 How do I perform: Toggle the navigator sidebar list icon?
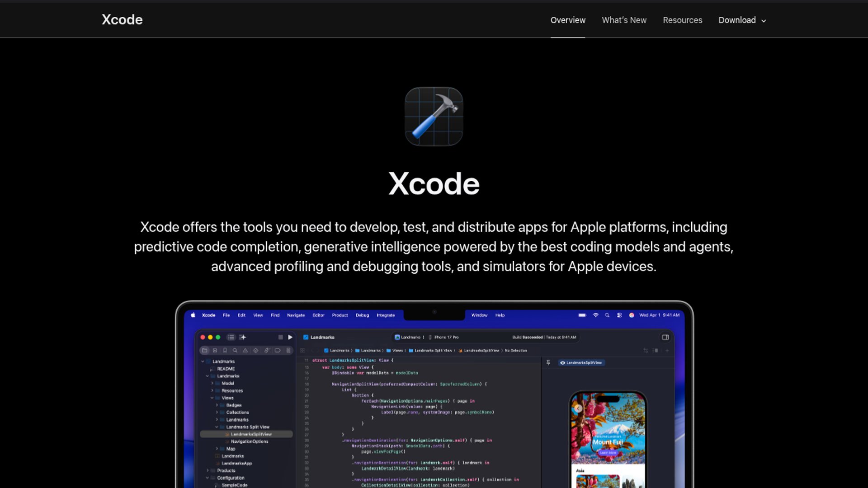[231, 337]
